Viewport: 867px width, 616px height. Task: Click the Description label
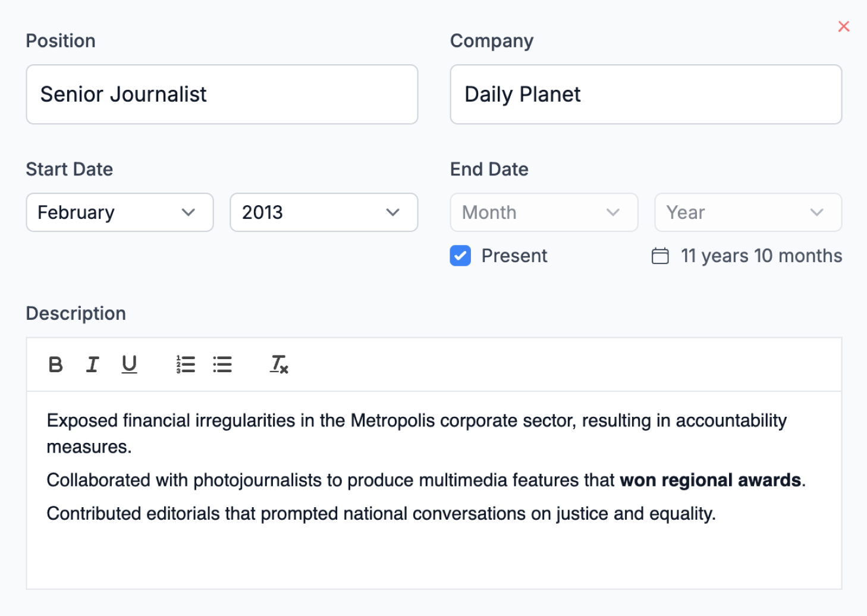click(x=76, y=313)
